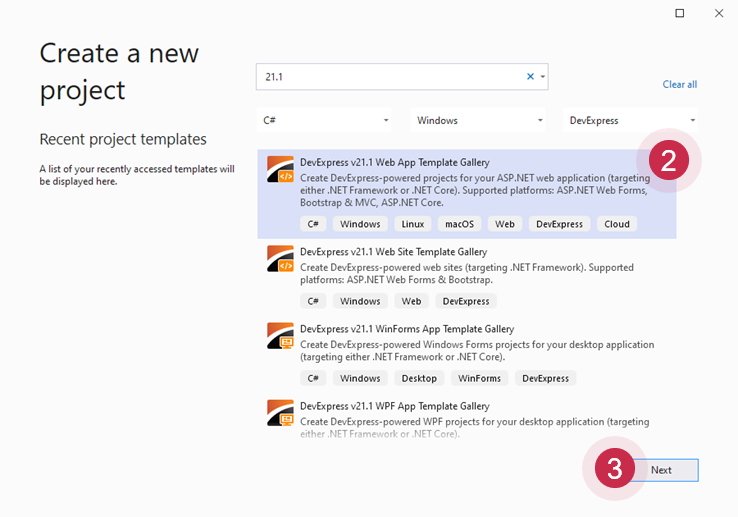This screenshot has height=517, width=738.
Task: Click the Web tag on Web Site template
Action: click(411, 301)
